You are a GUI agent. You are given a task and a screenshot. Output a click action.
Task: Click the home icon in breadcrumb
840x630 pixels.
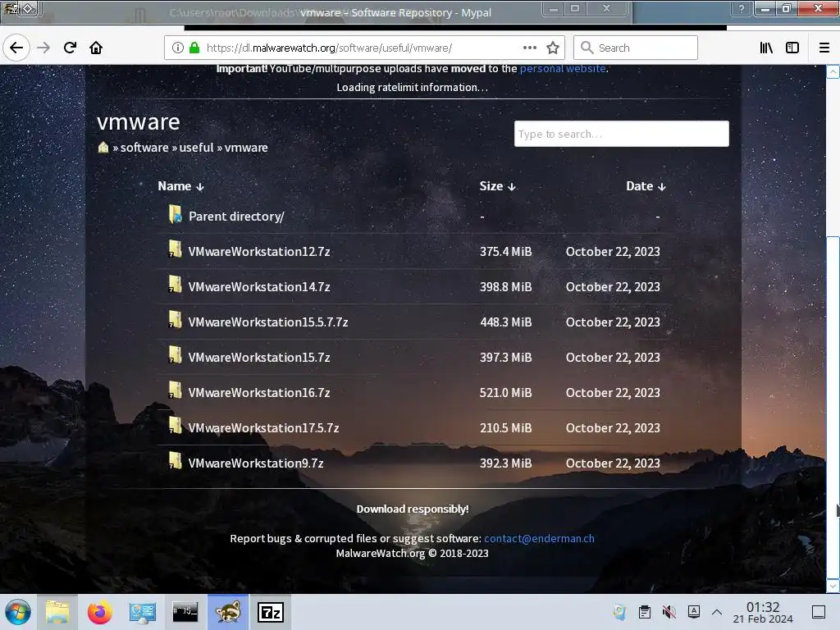pos(103,148)
